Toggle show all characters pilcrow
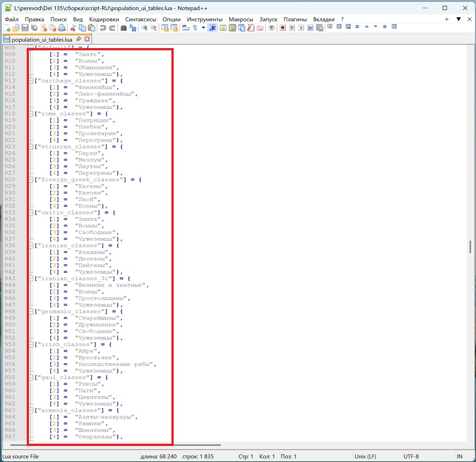This screenshot has height=462, width=476. (x=195, y=28)
